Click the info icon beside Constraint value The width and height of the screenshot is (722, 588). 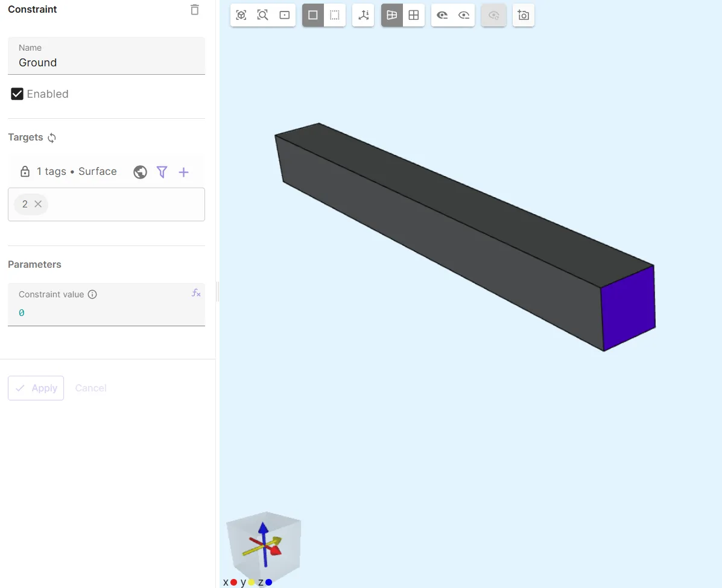point(92,294)
